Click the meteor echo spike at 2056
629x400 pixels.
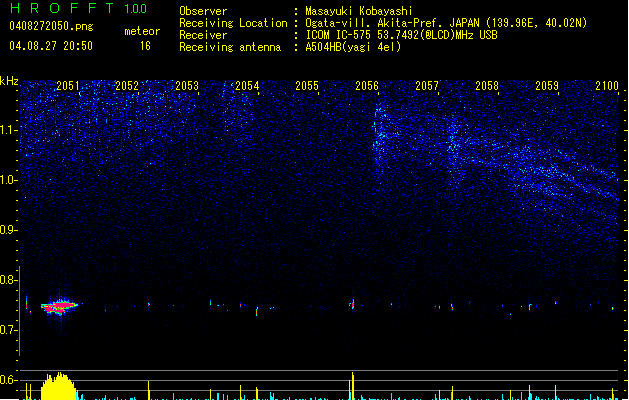click(x=352, y=304)
